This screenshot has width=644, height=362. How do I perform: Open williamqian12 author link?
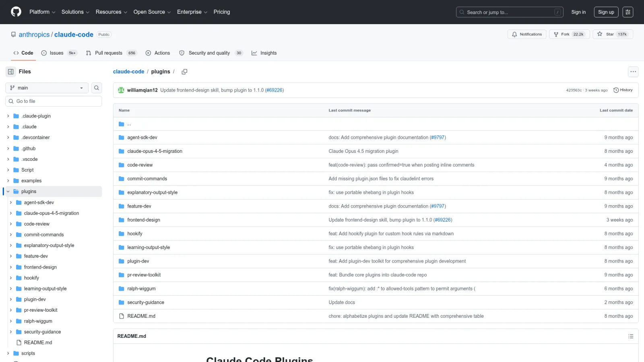142,90
